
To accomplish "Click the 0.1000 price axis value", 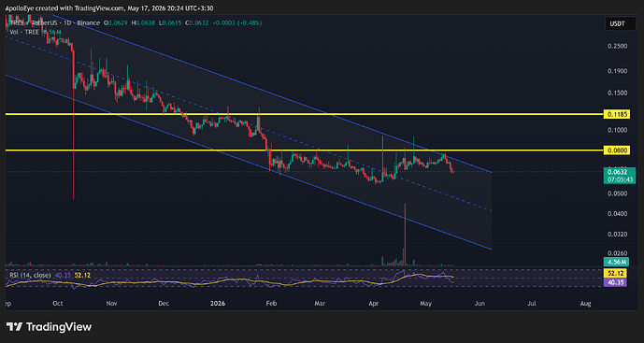I will point(617,130).
